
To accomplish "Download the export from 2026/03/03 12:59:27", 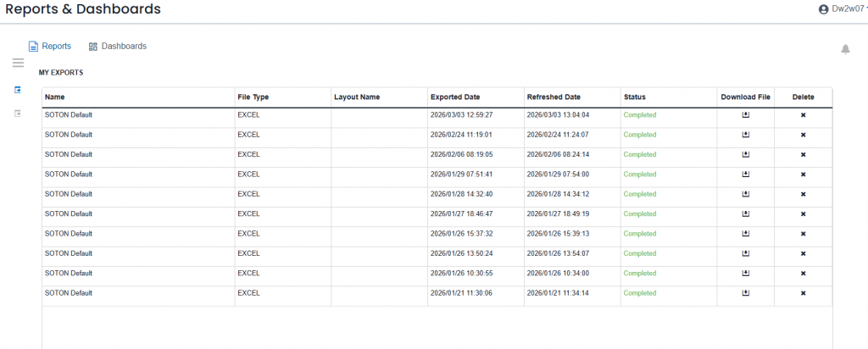I will pos(746,114).
